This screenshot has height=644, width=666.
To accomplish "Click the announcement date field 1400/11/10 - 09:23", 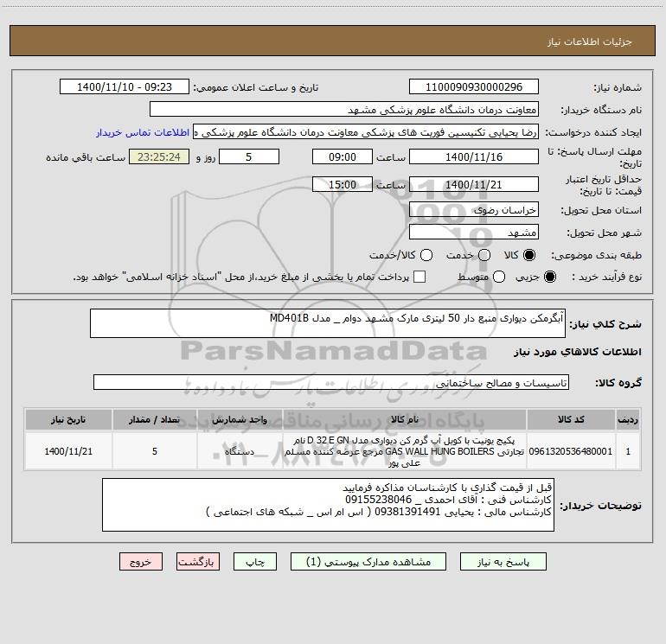I will coord(125,86).
